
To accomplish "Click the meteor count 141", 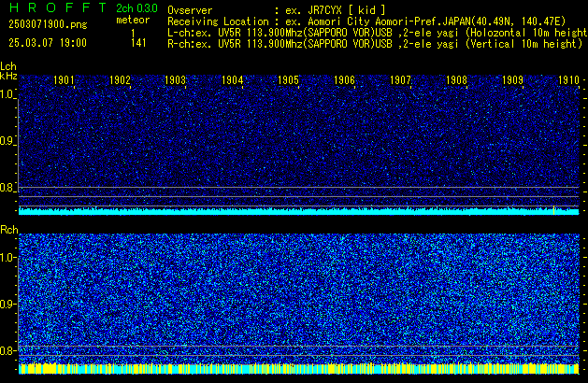I will click(138, 43).
